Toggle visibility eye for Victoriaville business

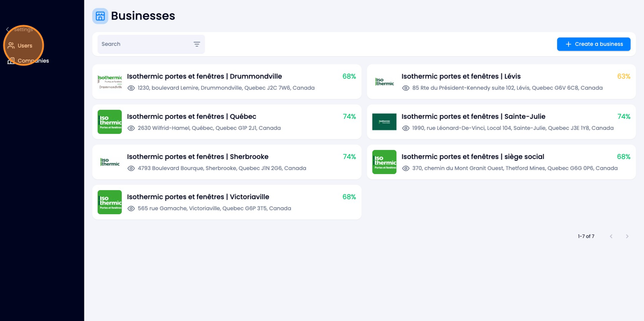(132, 208)
